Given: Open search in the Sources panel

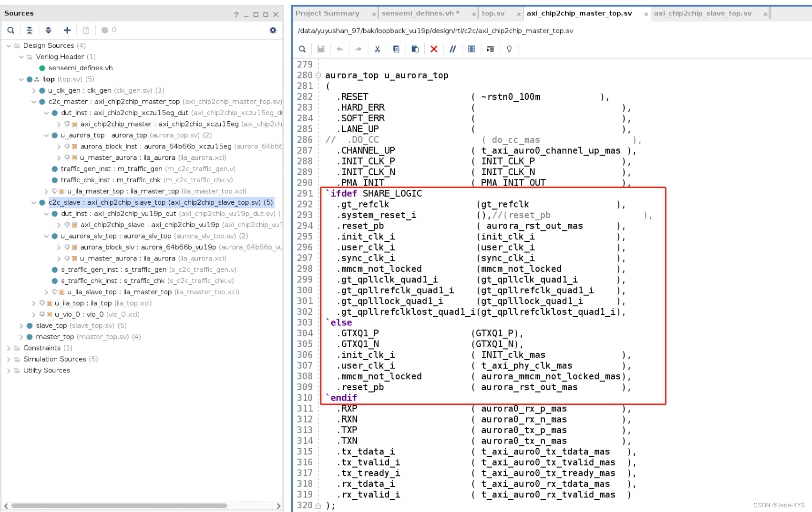Looking at the screenshot, I should click(x=11, y=30).
